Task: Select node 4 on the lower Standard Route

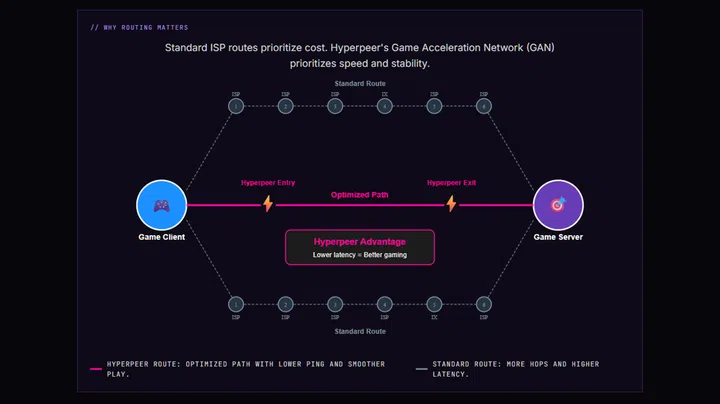Action: pos(385,304)
